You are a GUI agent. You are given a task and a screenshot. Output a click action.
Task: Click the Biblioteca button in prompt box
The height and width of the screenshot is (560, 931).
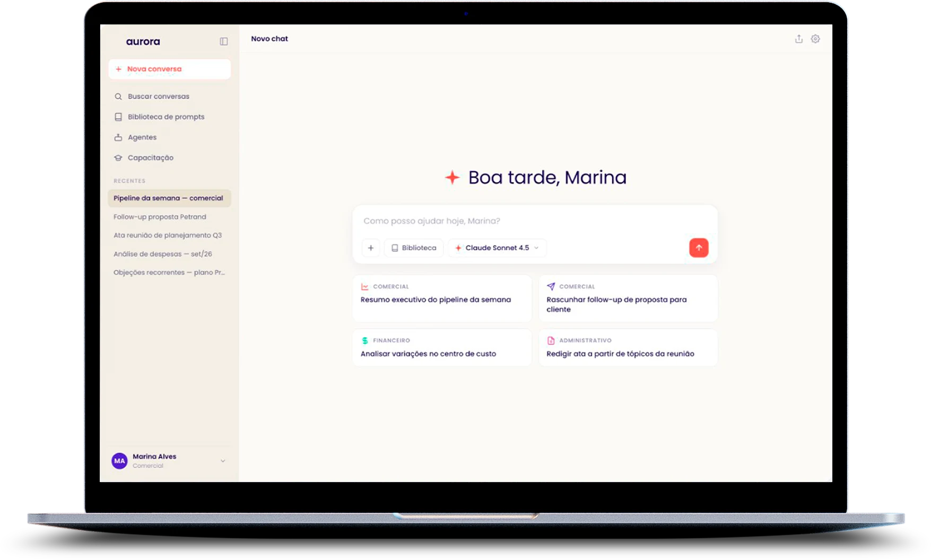[x=414, y=248]
